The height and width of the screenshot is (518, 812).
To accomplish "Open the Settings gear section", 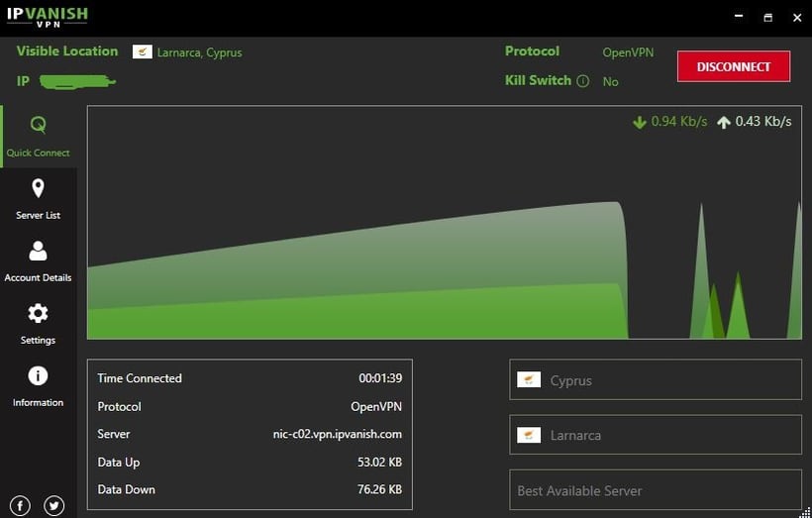I will click(x=39, y=324).
